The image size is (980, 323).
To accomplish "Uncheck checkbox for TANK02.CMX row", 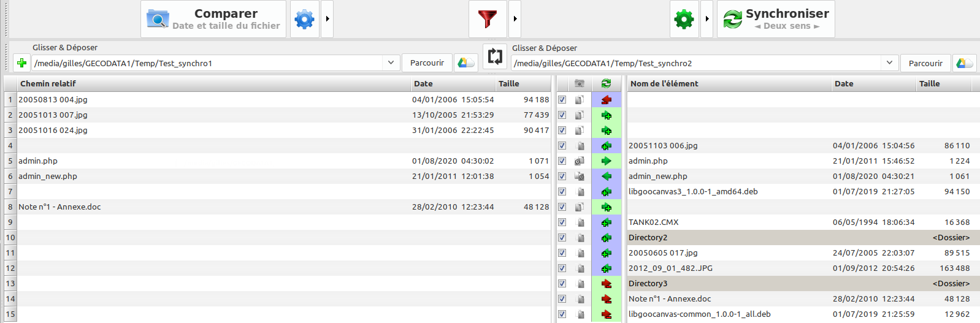I will [x=562, y=222].
